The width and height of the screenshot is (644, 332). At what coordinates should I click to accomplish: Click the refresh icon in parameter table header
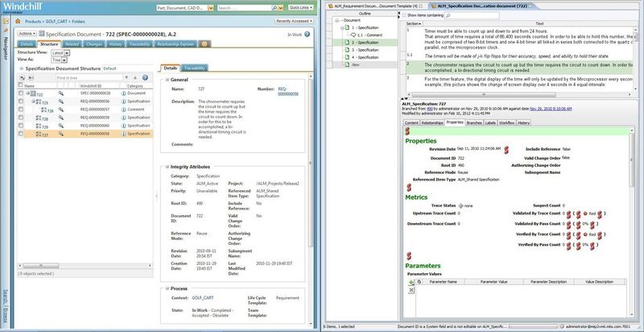419,282
